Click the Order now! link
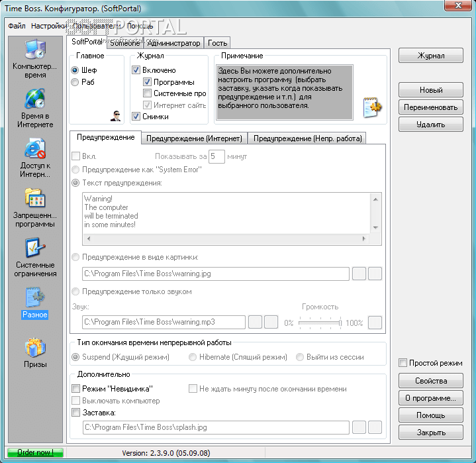The image size is (476, 463). (35, 452)
